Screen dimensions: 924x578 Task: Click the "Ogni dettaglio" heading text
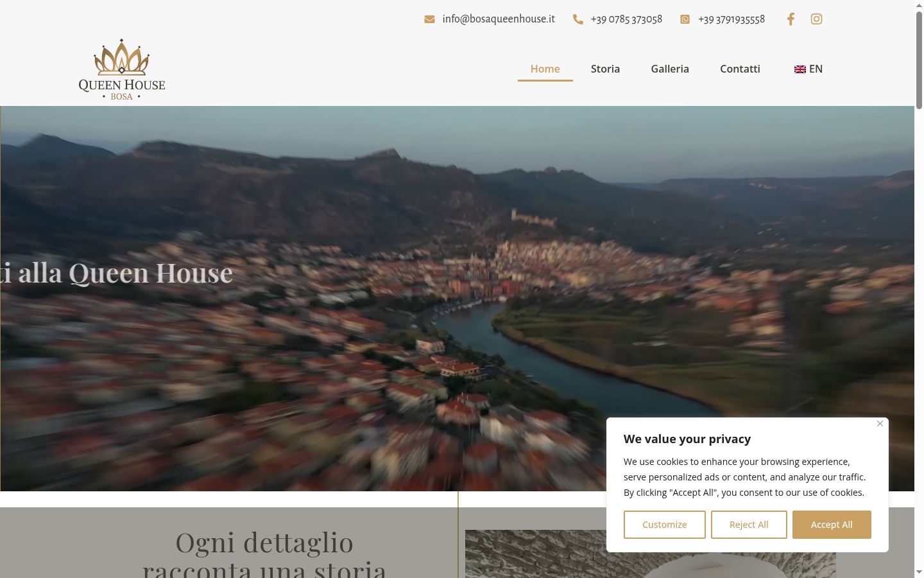click(264, 543)
